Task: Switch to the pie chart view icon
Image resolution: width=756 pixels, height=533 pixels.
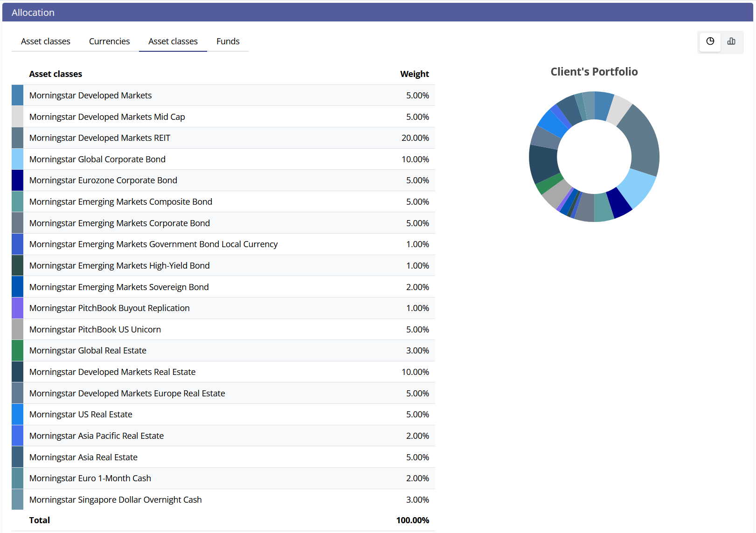Action: [x=710, y=42]
